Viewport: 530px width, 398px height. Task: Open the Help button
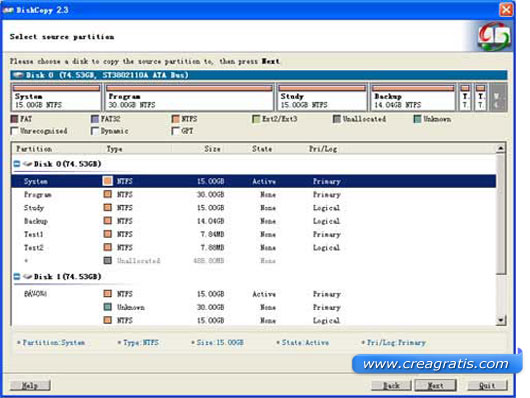pyautogui.click(x=30, y=385)
